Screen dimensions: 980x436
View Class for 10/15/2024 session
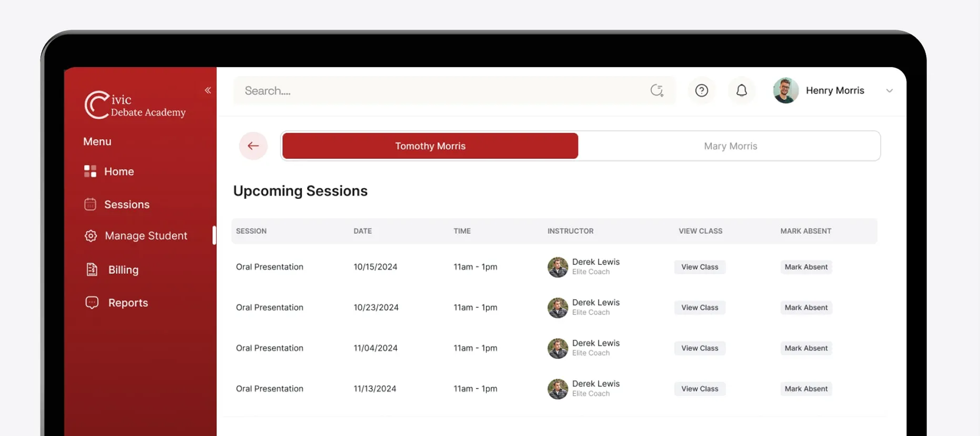click(700, 267)
